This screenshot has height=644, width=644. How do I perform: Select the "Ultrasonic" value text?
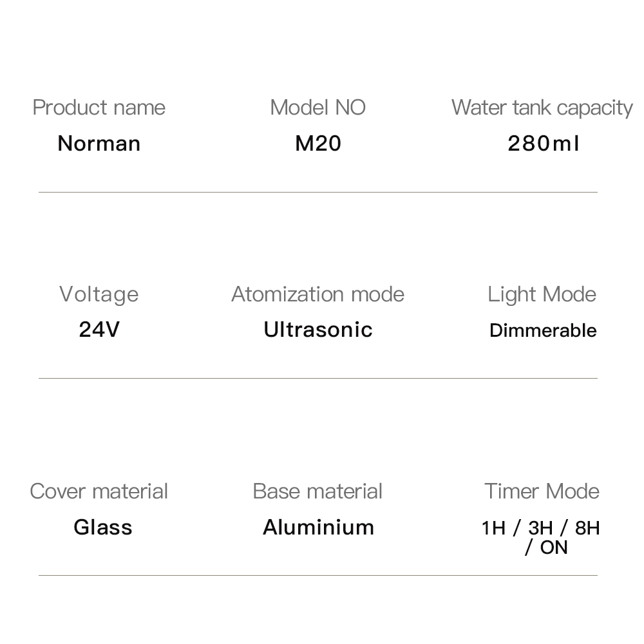317,330
